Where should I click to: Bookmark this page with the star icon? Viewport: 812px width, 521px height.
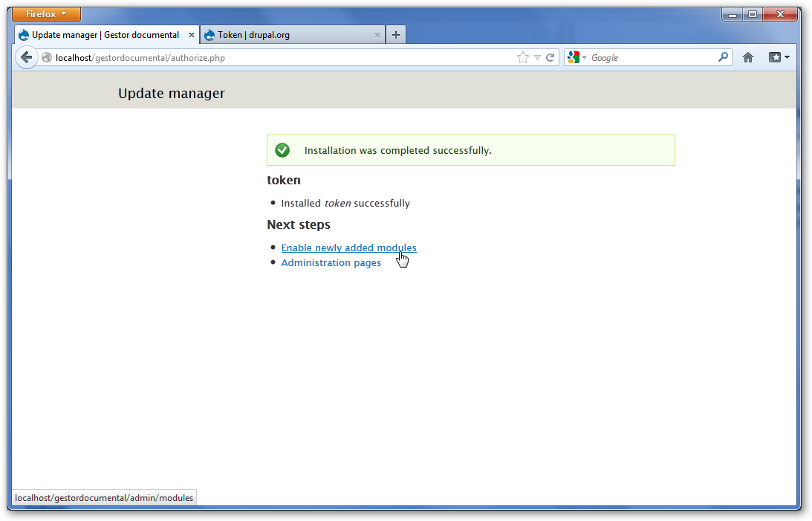522,58
